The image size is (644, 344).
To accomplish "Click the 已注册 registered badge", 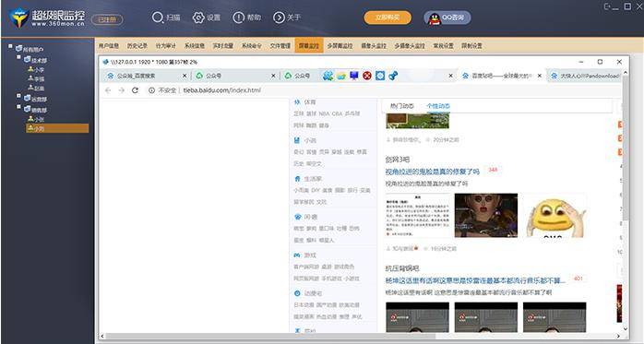I will coord(107,19).
